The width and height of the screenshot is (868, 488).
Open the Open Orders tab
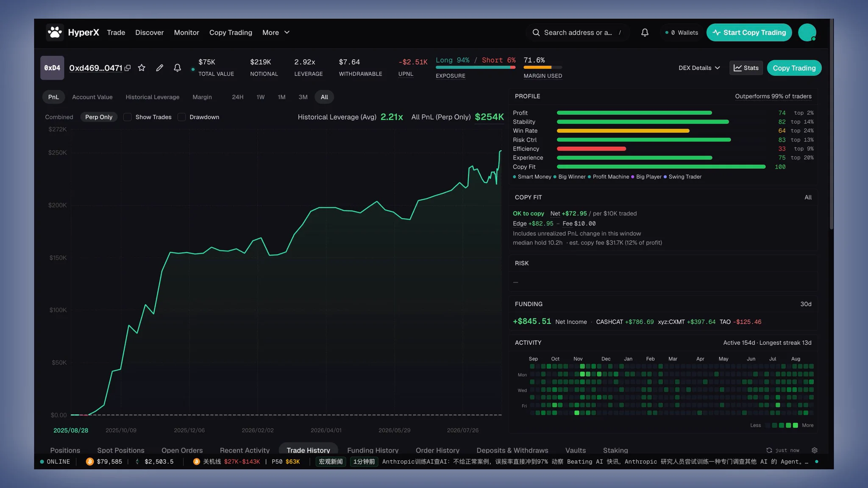pos(182,450)
